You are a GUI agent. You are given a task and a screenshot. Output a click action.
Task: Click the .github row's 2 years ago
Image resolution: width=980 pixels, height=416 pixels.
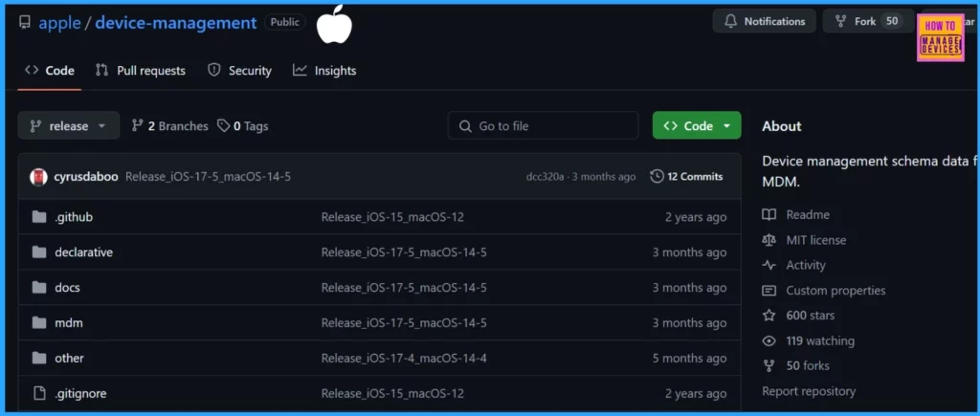pos(696,217)
